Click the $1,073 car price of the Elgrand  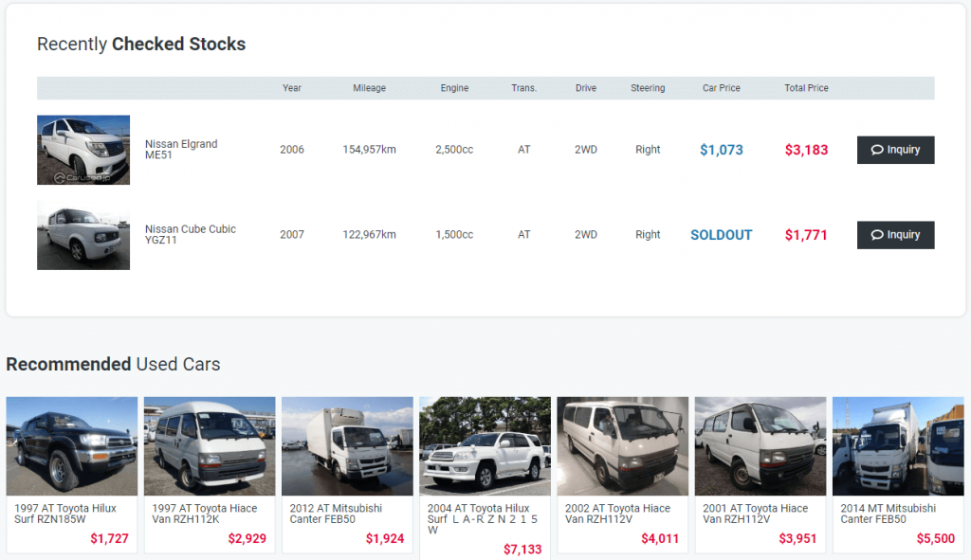[721, 150]
